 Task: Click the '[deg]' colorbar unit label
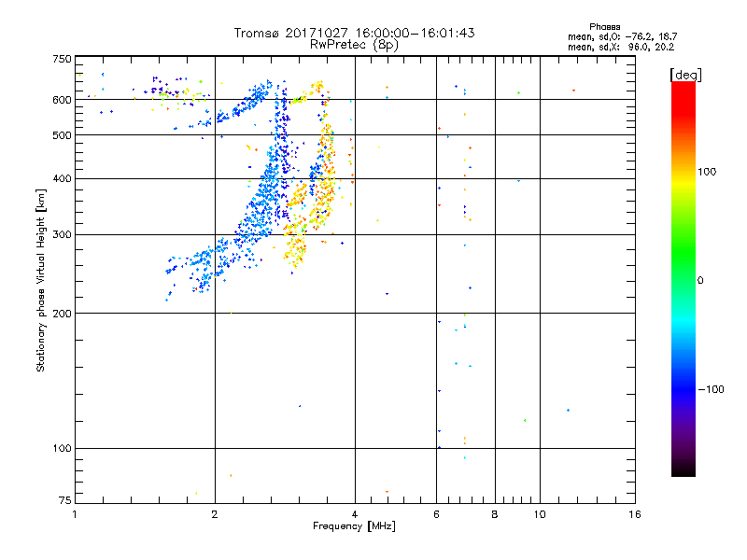tap(685, 75)
